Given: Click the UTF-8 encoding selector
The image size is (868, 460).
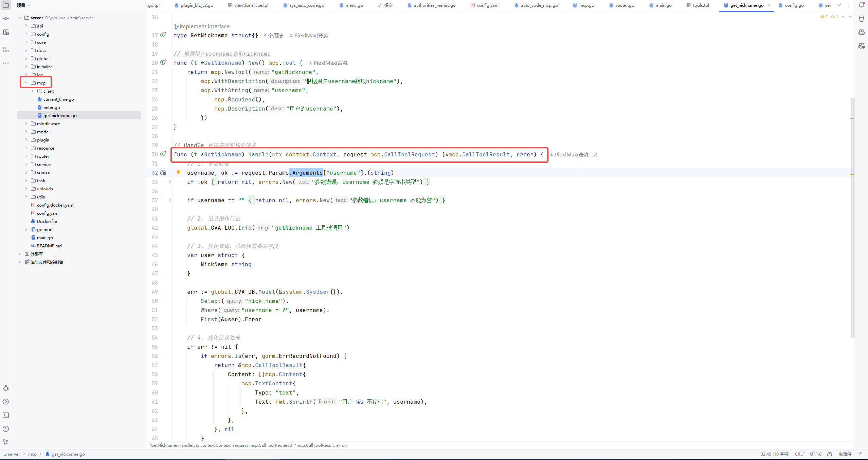Looking at the screenshot, I should [x=815, y=454].
